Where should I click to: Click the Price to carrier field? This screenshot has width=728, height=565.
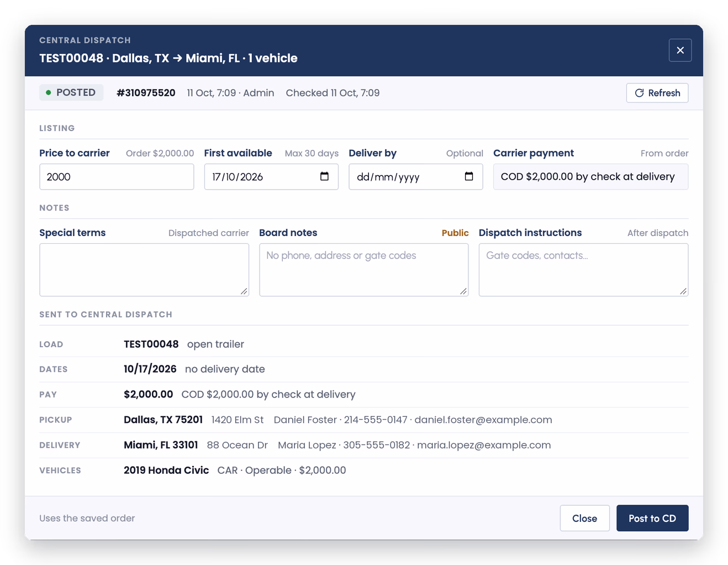[x=117, y=177]
